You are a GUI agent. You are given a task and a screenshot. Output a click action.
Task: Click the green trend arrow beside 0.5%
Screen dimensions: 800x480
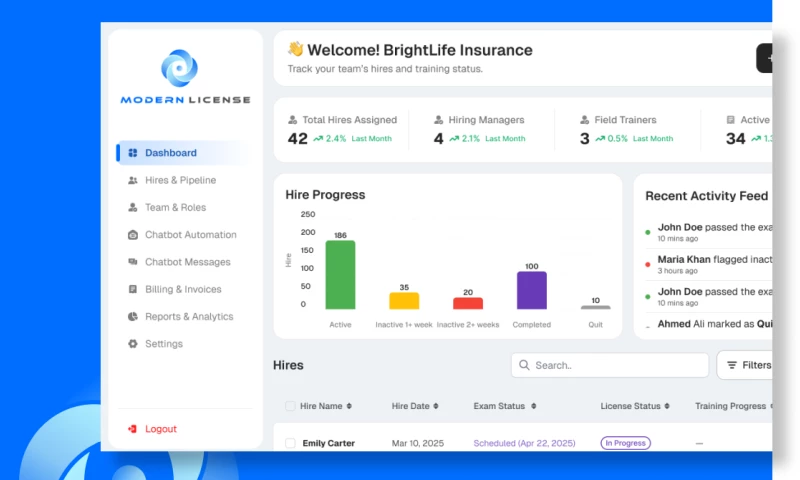tap(600, 139)
